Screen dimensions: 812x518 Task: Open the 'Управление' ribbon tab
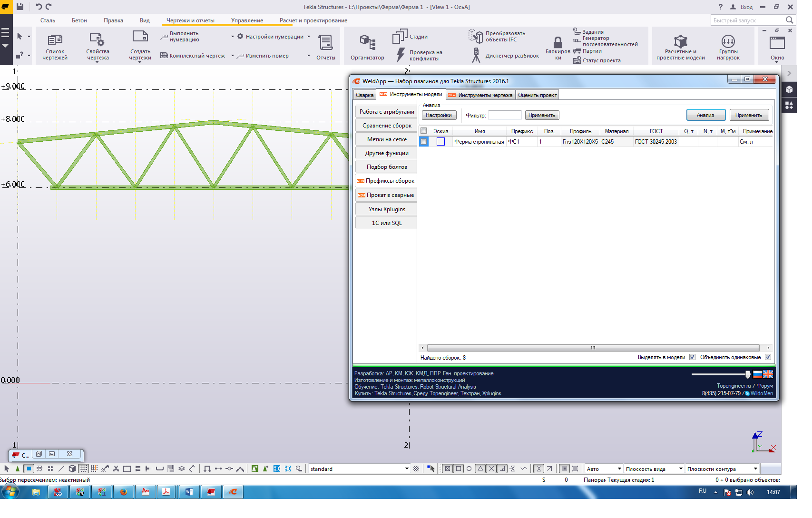click(247, 20)
